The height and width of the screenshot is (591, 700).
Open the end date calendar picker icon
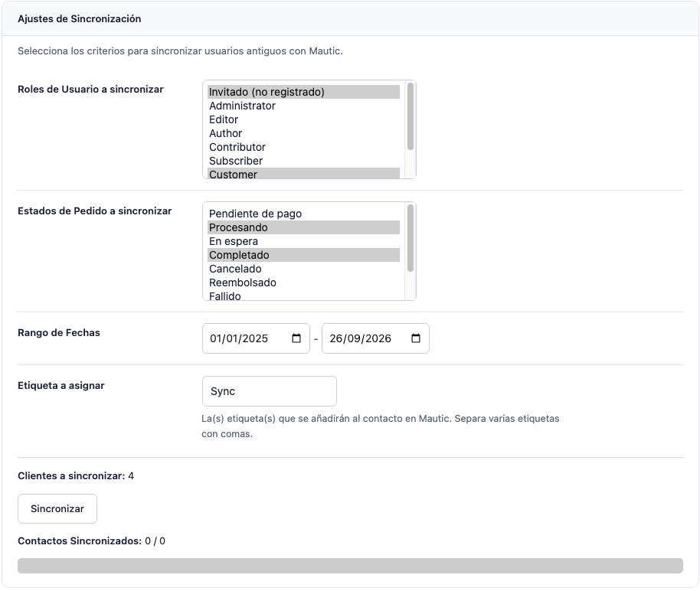416,338
